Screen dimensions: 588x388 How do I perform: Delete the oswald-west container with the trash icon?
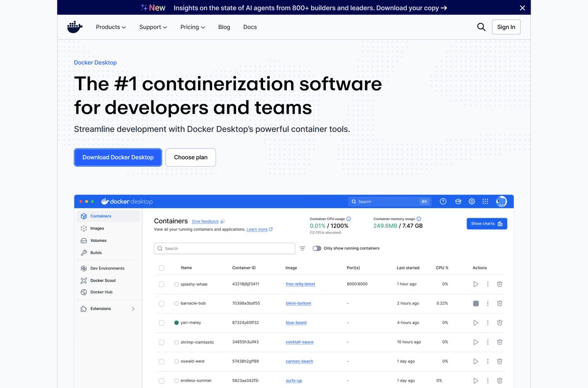click(x=499, y=361)
